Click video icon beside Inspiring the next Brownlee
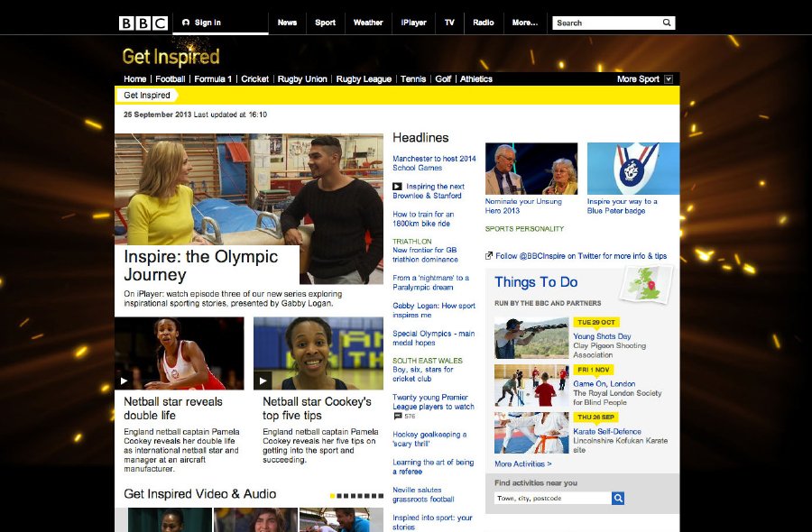This screenshot has width=812, height=532. point(397,187)
